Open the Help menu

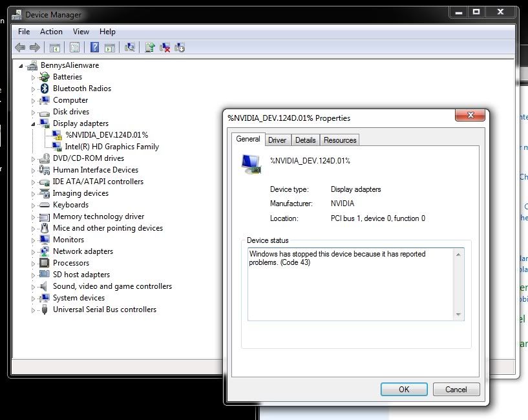pyautogui.click(x=107, y=32)
